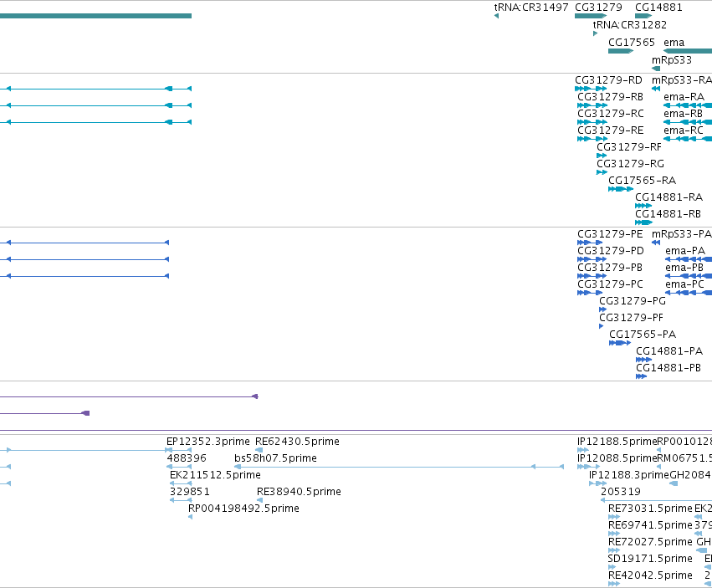
Task: Click the 205319 feature label
Action: coord(620,492)
